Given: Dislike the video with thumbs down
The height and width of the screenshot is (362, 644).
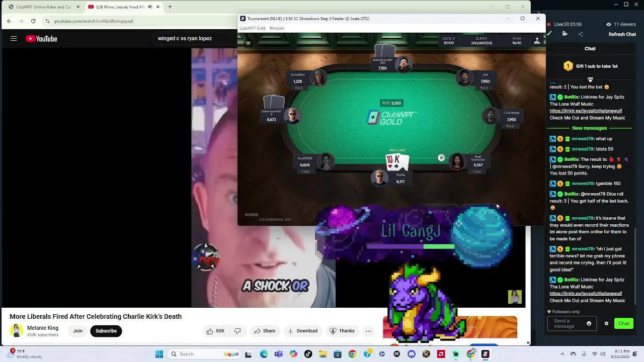Looking at the screenshot, I should pyautogui.click(x=237, y=331).
